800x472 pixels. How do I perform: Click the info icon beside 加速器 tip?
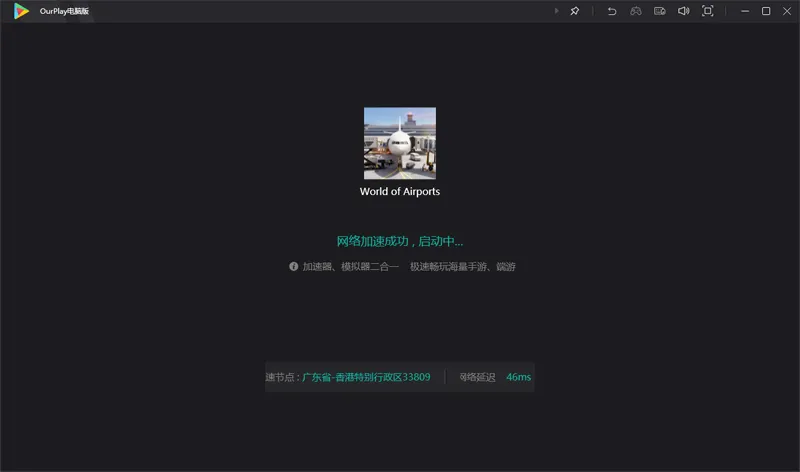tap(293, 266)
